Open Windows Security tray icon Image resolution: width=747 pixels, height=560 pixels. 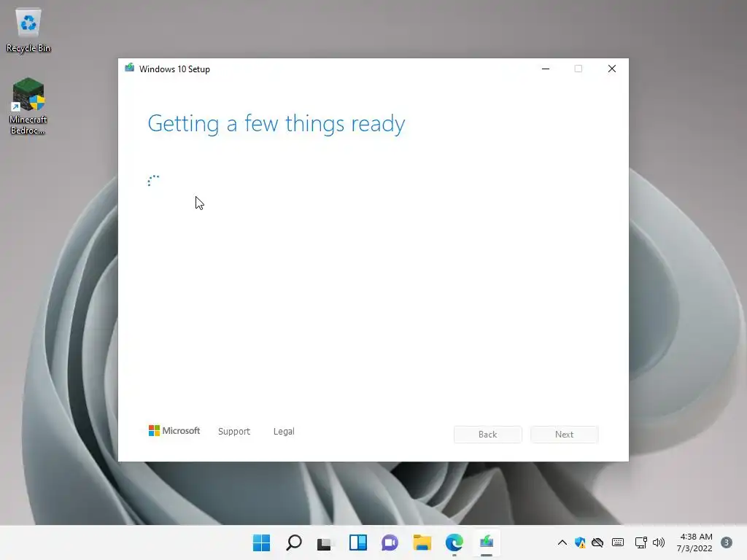pyautogui.click(x=580, y=542)
